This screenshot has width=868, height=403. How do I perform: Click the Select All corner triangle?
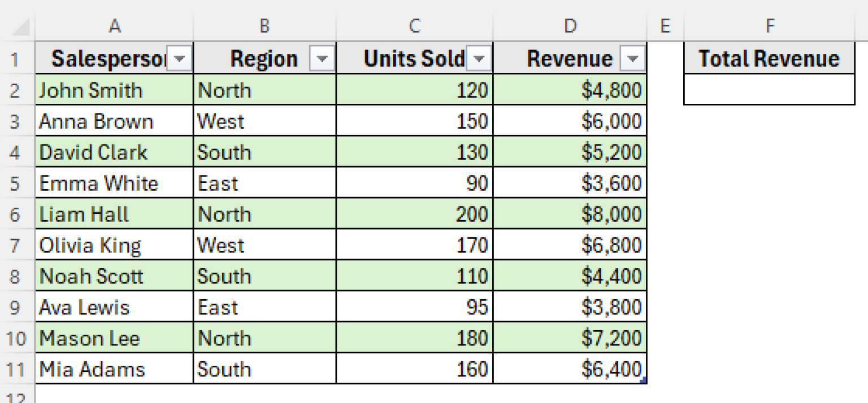click(x=20, y=27)
